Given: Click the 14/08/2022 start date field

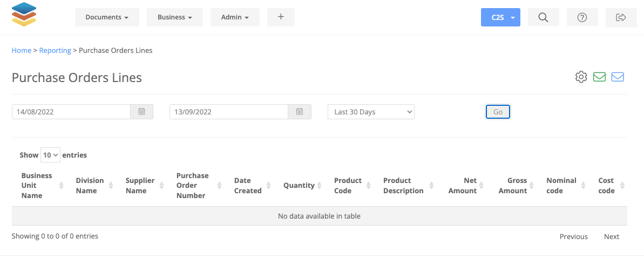Looking at the screenshot, I should pyautogui.click(x=71, y=112).
